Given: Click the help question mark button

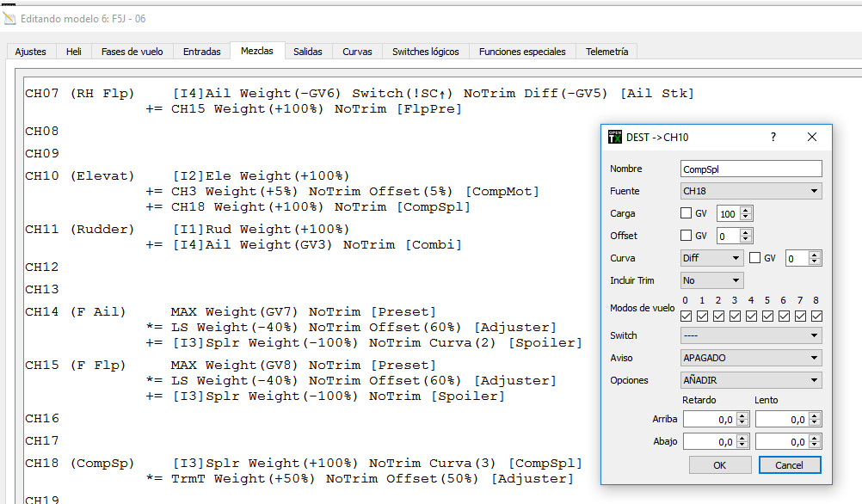Looking at the screenshot, I should 773,137.
